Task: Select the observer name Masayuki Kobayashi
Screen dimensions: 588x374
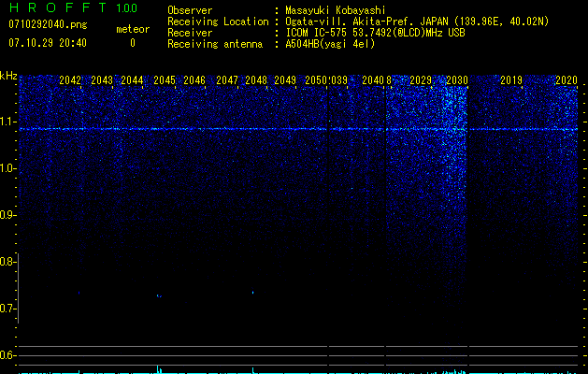Action: tap(336, 10)
